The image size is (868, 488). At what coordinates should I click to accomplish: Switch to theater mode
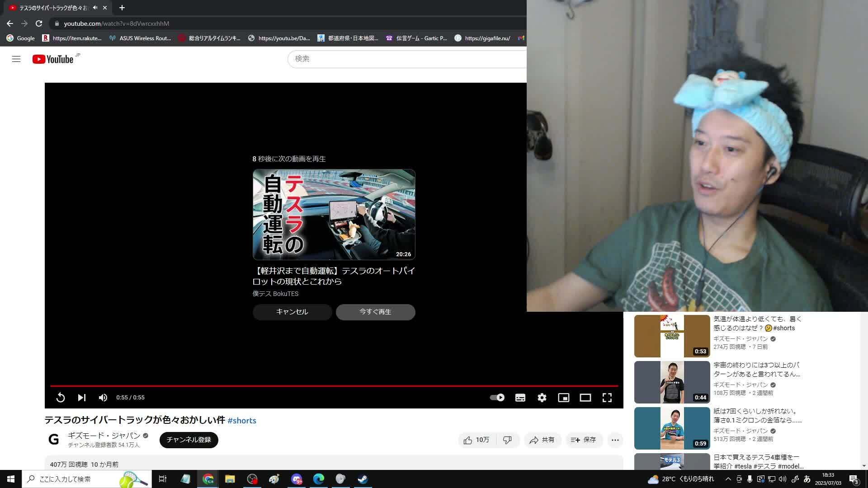point(585,398)
